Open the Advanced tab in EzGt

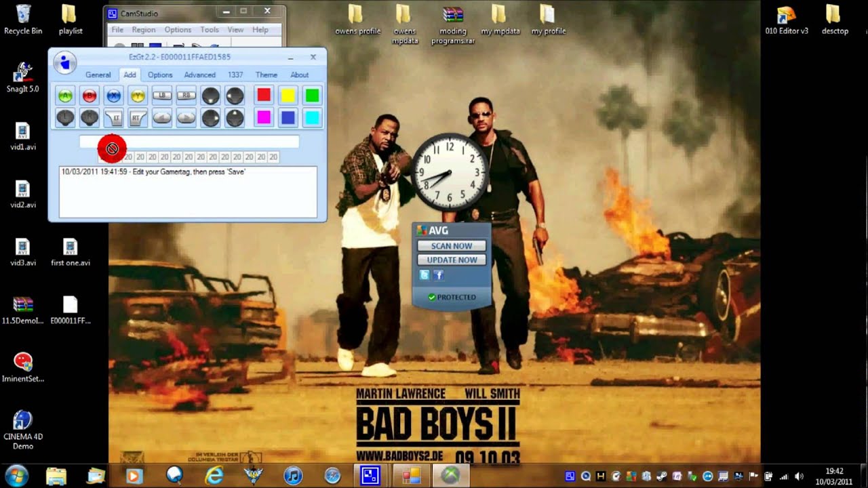click(x=200, y=75)
